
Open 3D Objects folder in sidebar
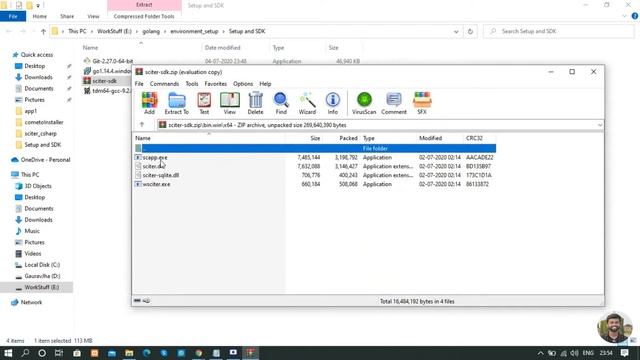pyautogui.click(x=38, y=186)
